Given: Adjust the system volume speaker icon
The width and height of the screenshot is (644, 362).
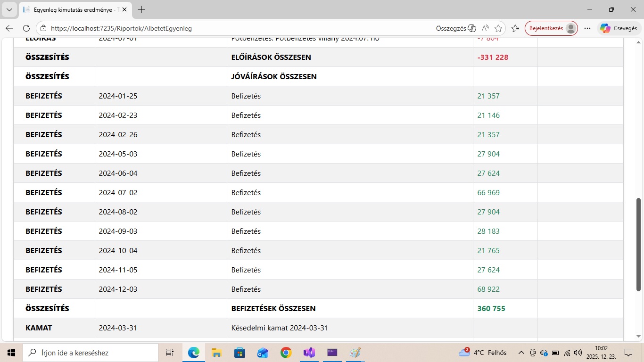Looking at the screenshot, I should coord(578,353).
